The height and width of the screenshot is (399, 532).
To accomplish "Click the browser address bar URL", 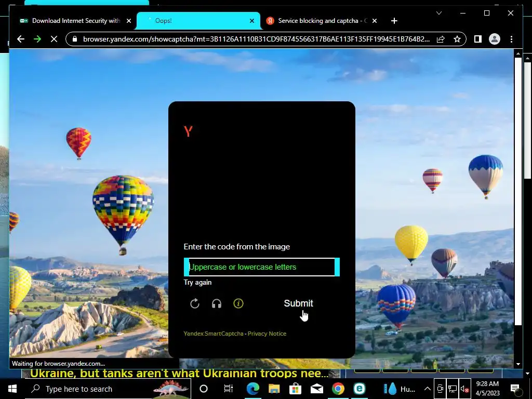I will click(256, 39).
